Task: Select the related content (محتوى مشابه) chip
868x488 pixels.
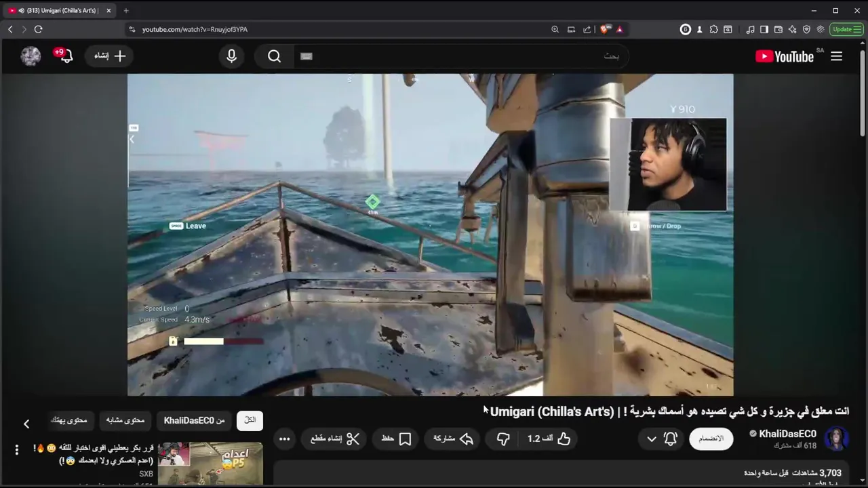Action: 125,421
